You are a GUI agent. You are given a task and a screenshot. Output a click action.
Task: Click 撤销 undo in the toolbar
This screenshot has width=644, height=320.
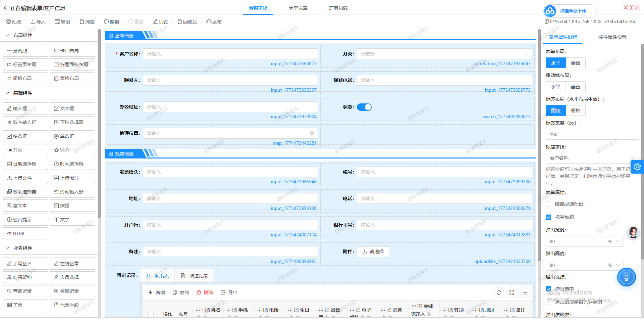pos(111,22)
